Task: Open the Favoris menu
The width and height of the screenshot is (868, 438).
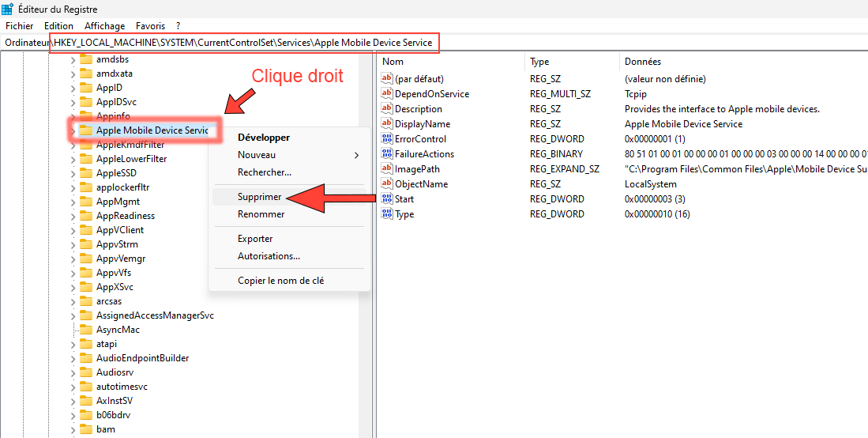Action: click(150, 26)
